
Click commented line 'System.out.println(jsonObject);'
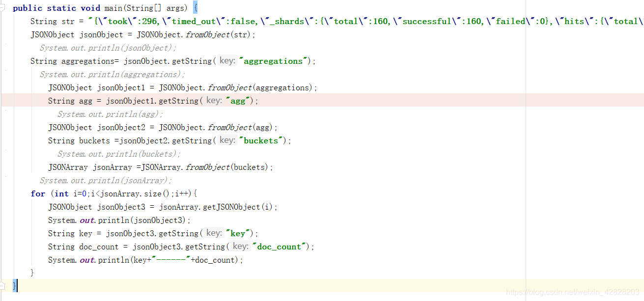pyautogui.click(x=108, y=48)
